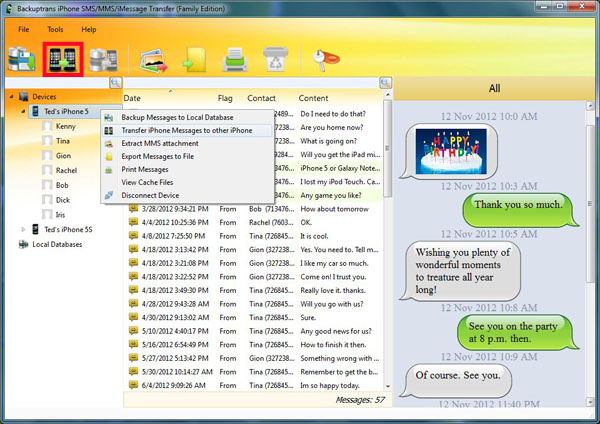Choose Export Messages to File from context menu
Viewport: 600px width, 424px height.
pyautogui.click(x=188, y=157)
